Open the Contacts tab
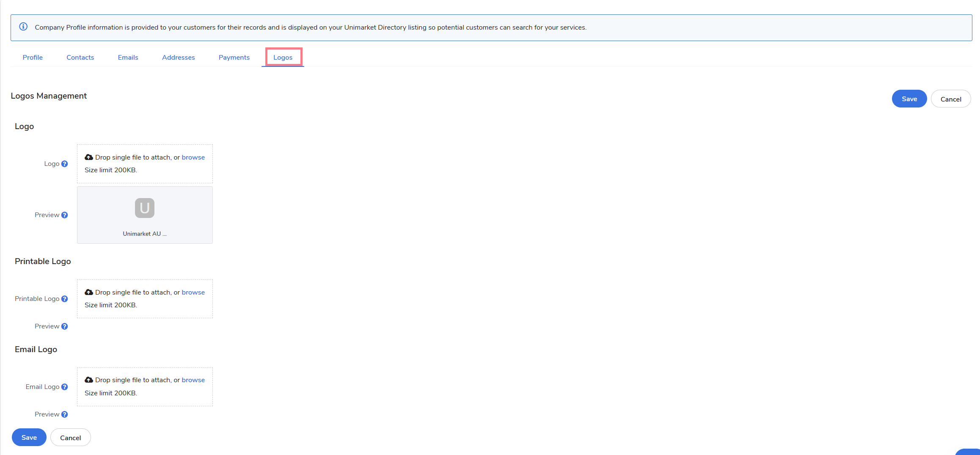980x455 pixels. click(80, 58)
